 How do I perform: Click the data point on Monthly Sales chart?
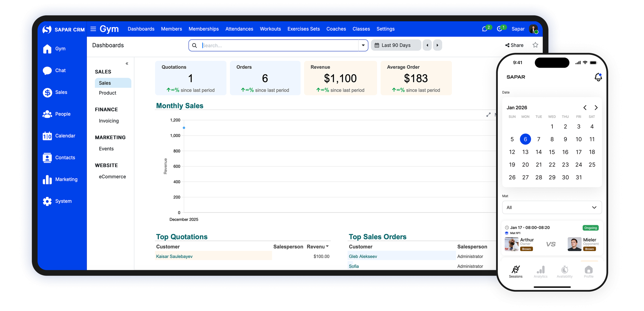click(x=184, y=128)
